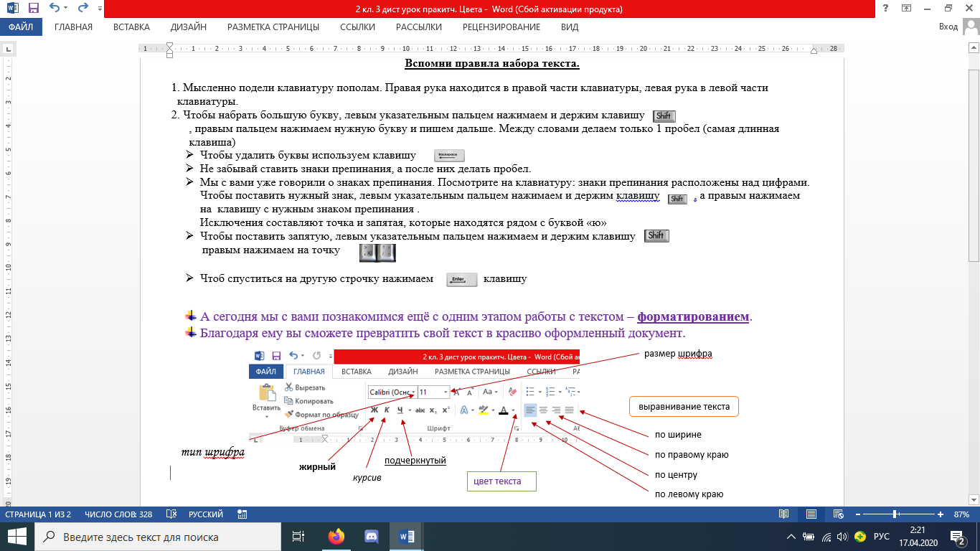Viewport: 980px width, 551px height.
Task: Open the Wi-Fi network tray icon
Action: (826, 537)
